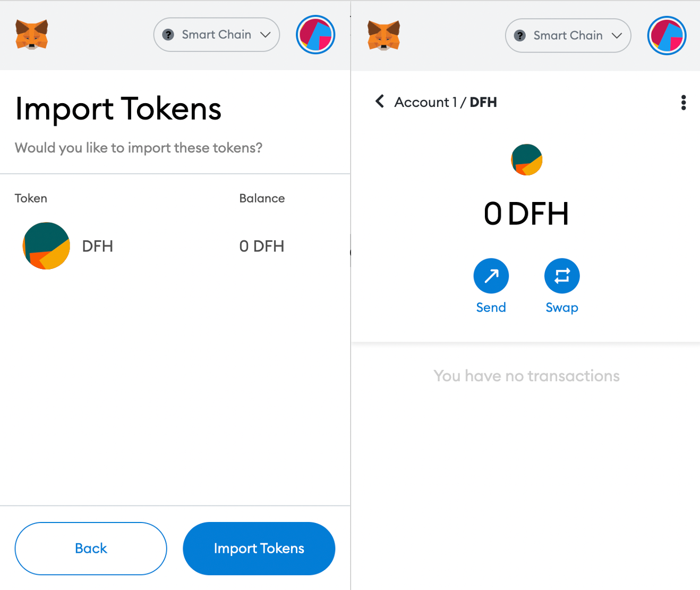
Task: Click the Swap arrows icon
Action: tap(562, 276)
